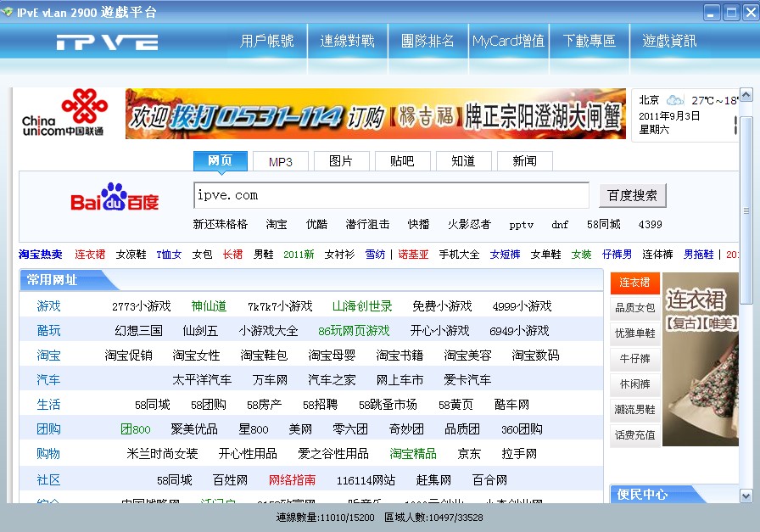This screenshot has width=760, height=532.
Task: Select the 休闲裤 side button
Action: click(x=635, y=384)
